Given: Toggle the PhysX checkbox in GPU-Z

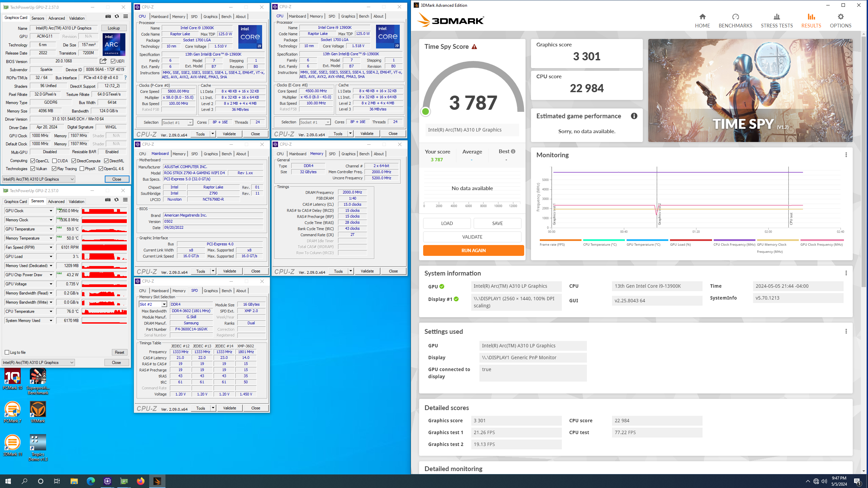Looking at the screenshot, I should (82, 169).
